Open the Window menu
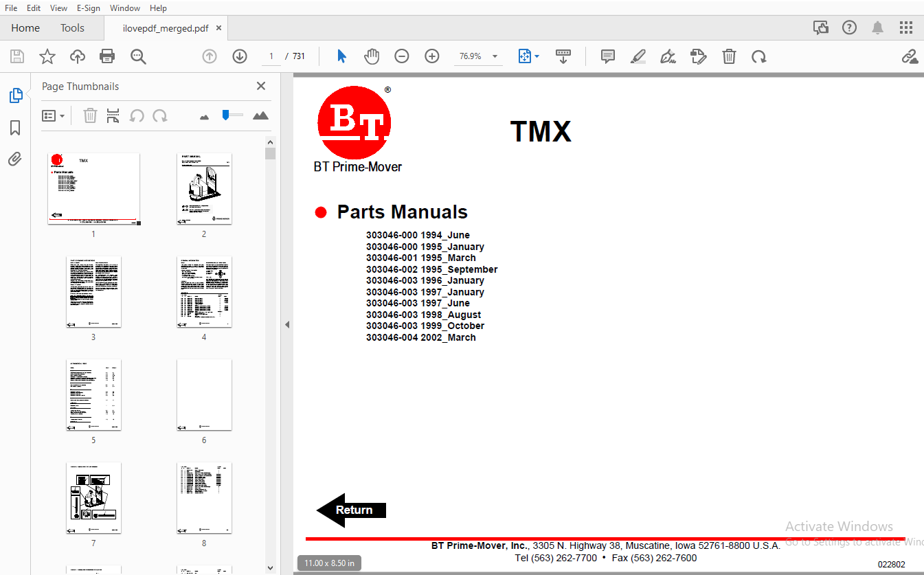The width and height of the screenshot is (924, 575). 125,8
